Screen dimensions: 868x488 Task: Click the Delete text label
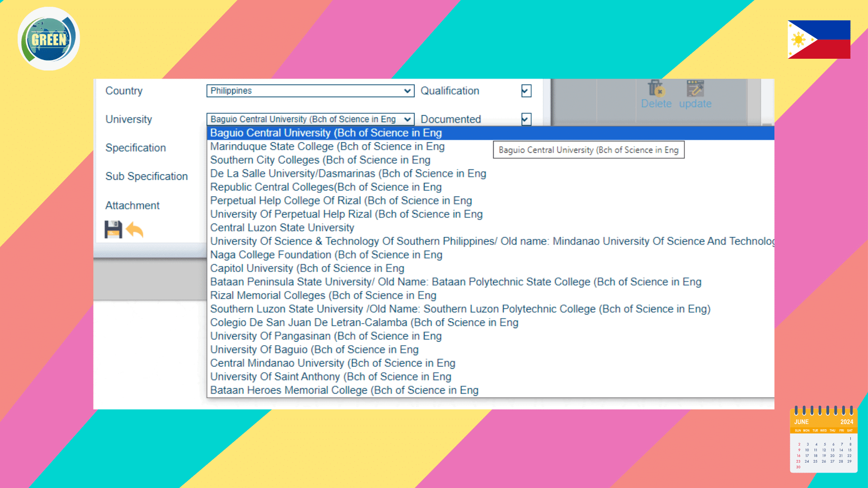[x=656, y=104]
